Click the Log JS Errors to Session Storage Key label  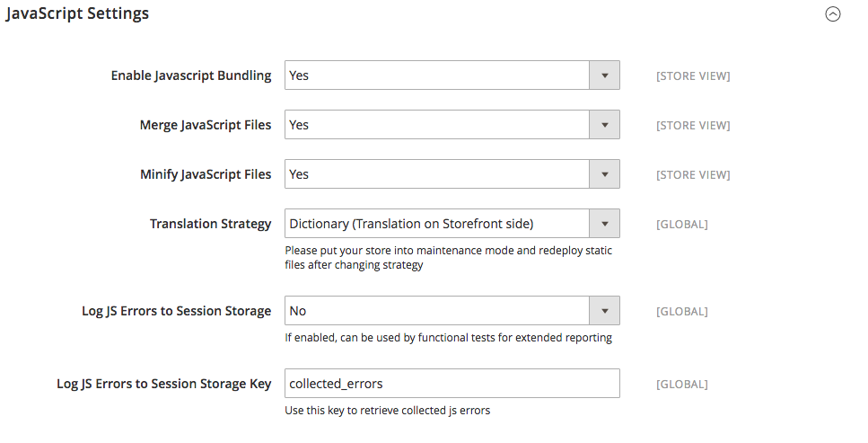tap(164, 383)
